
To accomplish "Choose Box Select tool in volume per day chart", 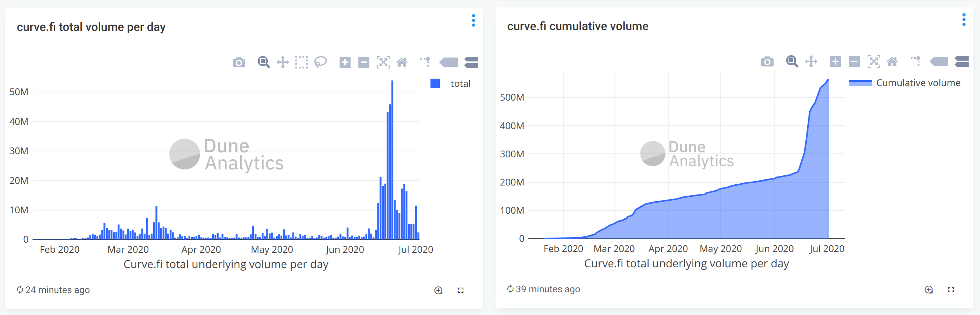I will (302, 62).
